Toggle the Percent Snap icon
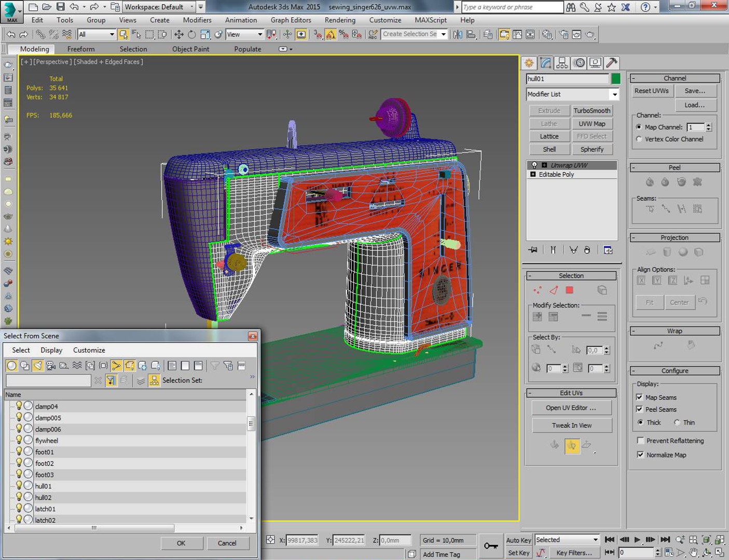This screenshot has height=560, width=729. (343, 34)
